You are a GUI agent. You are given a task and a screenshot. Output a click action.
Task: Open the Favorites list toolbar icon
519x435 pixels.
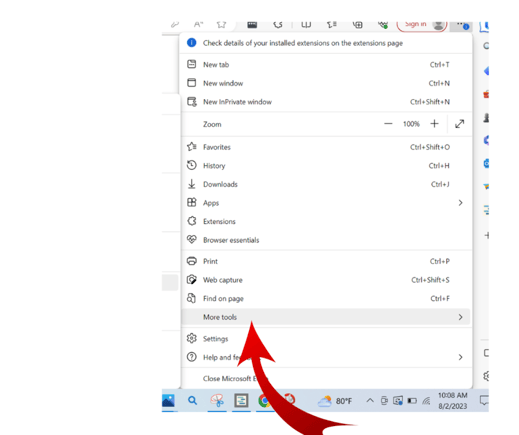point(332,24)
